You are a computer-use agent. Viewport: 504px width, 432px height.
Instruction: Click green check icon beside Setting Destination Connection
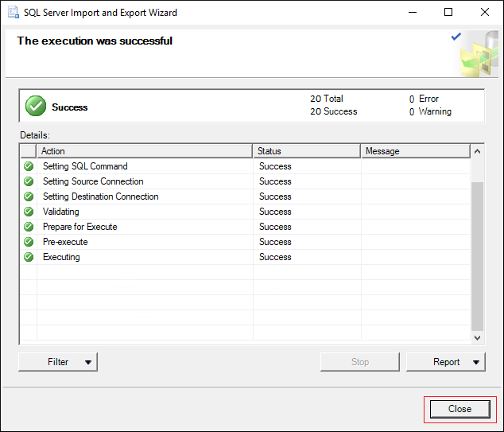point(29,197)
